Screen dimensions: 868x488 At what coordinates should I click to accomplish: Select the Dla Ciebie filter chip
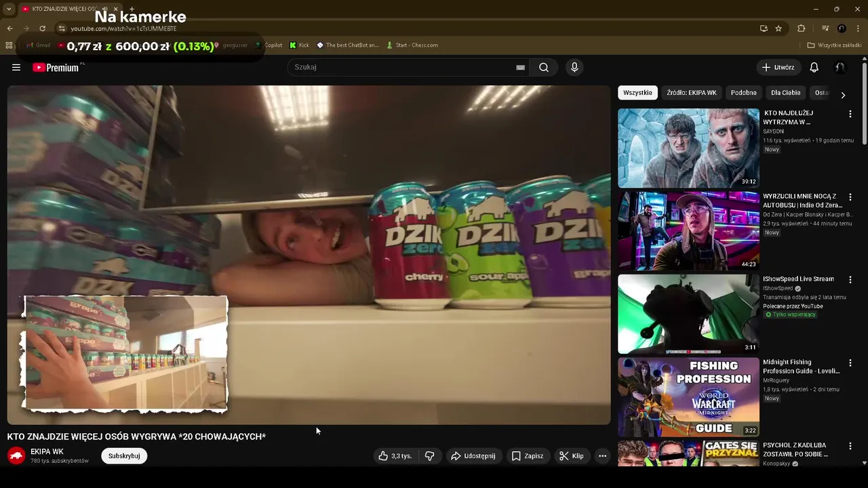pos(785,93)
